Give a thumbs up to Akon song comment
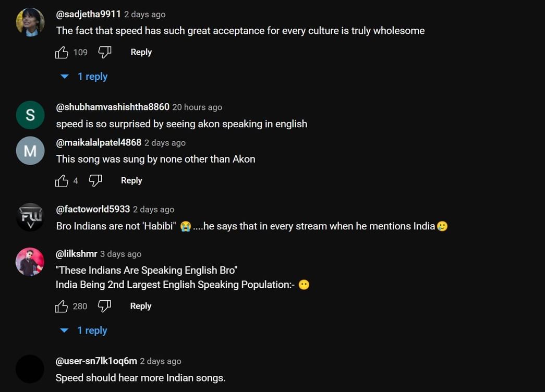This screenshot has width=545, height=392. 62,180
